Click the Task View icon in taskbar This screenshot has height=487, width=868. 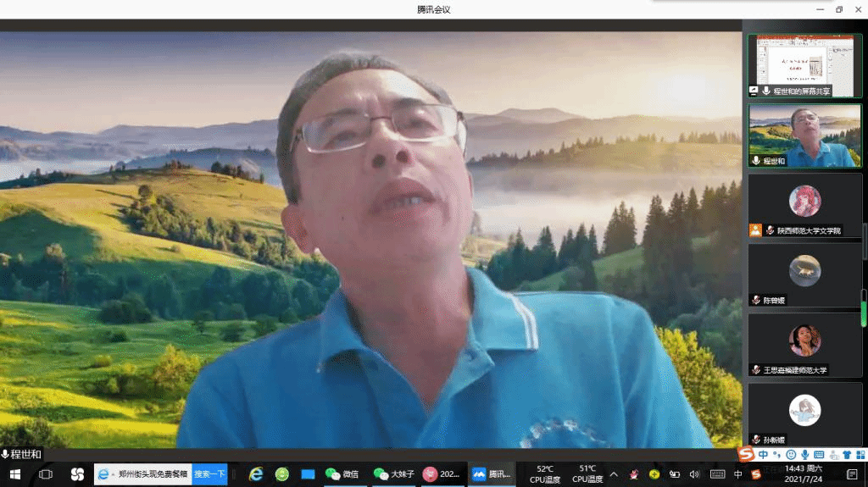(46, 474)
